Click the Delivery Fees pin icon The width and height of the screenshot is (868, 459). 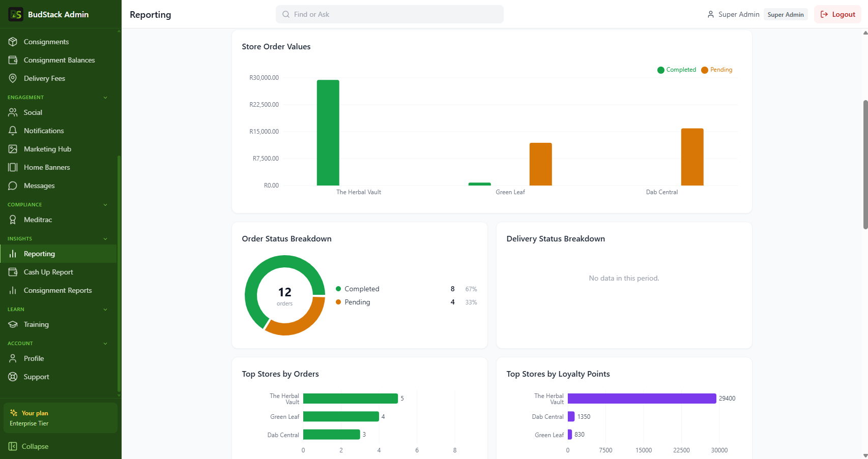pyautogui.click(x=13, y=78)
